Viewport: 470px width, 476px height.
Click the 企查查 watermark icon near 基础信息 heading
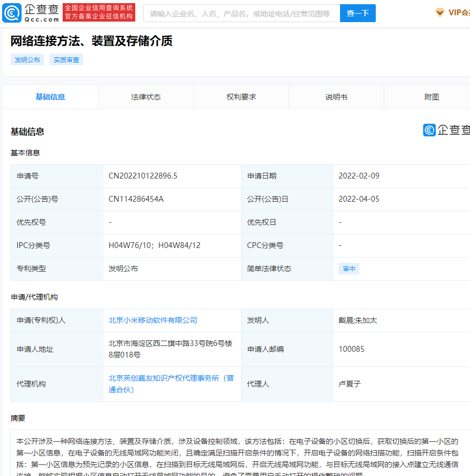pyautogui.click(x=429, y=130)
